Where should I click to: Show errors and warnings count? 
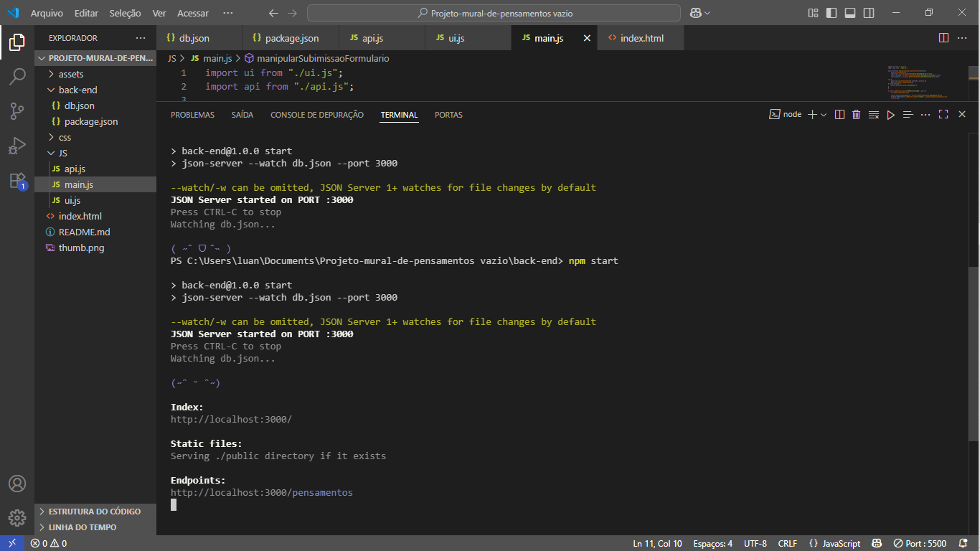(49, 543)
